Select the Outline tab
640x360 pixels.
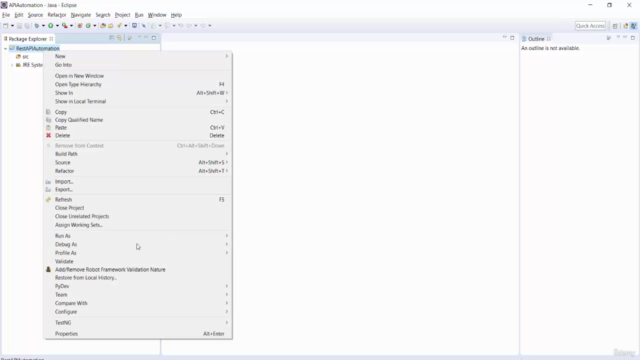536,39
